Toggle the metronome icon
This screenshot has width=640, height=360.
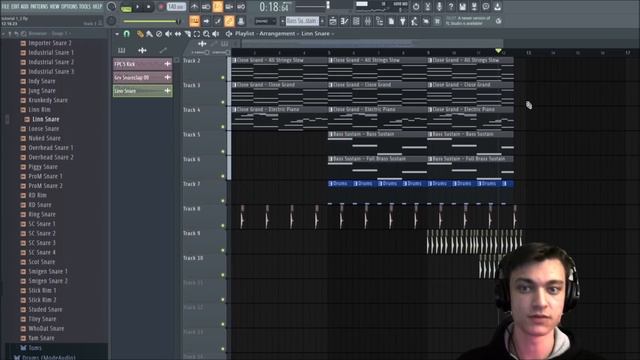pyautogui.click(x=194, y=7)
